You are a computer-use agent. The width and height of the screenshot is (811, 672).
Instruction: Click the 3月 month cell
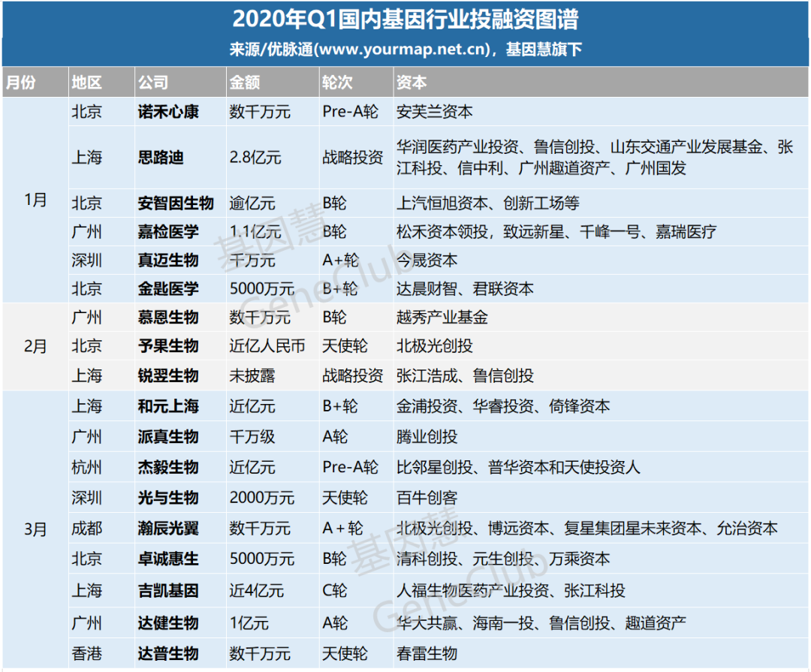(35, 529)
